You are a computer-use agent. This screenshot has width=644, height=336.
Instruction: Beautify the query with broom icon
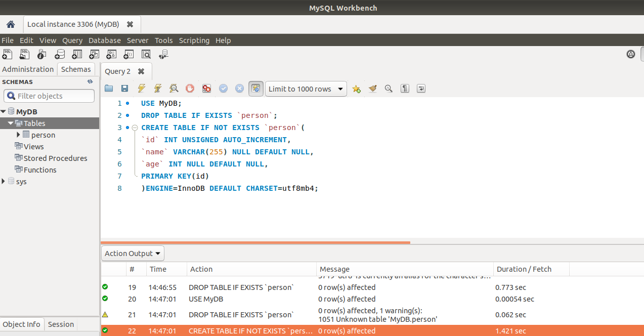[x=373, y=89]
